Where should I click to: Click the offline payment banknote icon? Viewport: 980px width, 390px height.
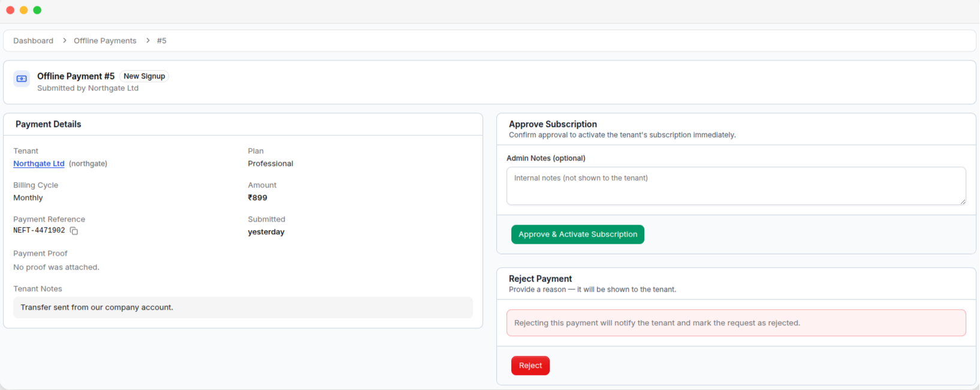pyautogui.click(x=22, y=78)
